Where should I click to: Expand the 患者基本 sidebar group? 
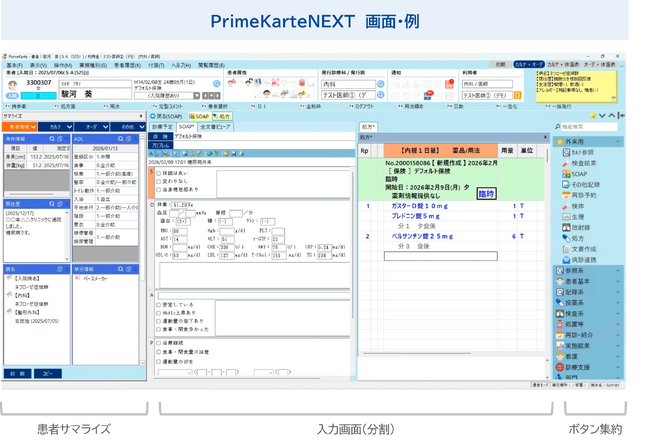click(618, 281)
